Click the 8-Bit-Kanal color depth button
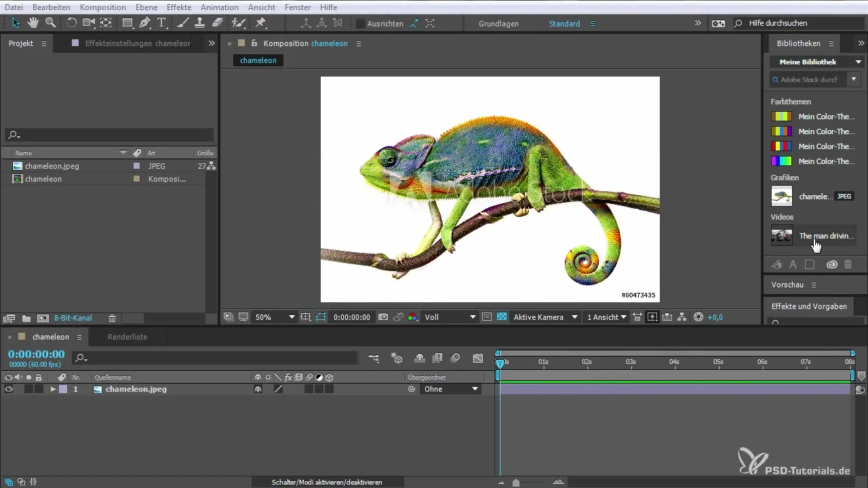This screenshot has width=868, height=488. (73, 318)
